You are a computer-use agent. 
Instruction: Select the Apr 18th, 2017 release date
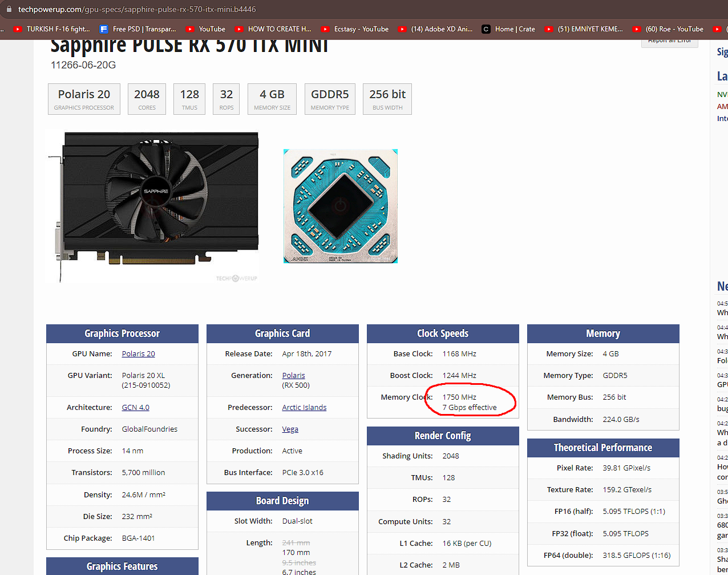pos(307,353)
